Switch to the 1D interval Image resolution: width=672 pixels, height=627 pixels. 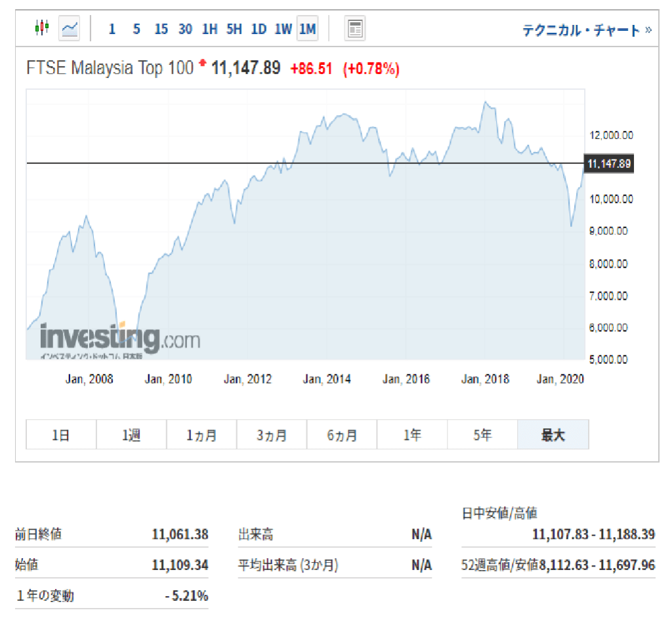259,29
